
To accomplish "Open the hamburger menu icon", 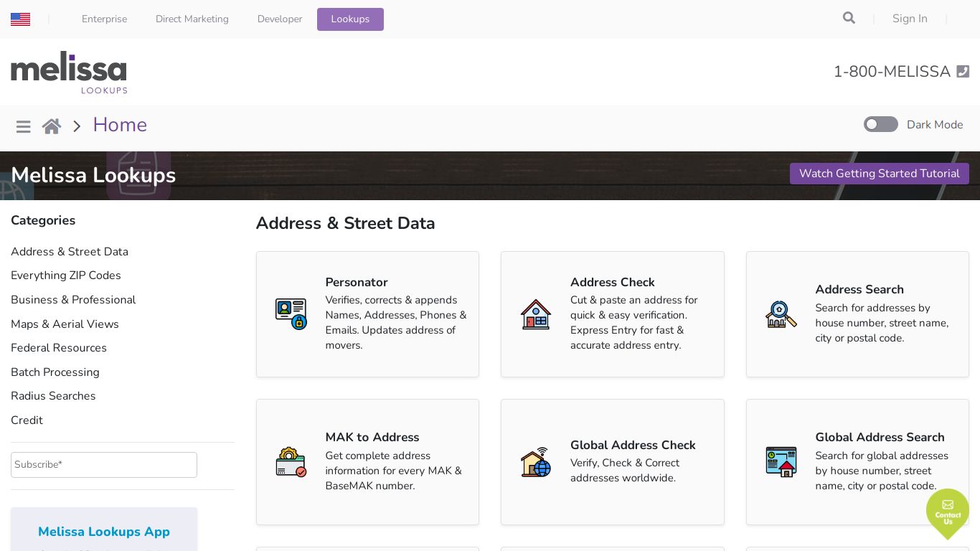I will click(x=24, y=126).
